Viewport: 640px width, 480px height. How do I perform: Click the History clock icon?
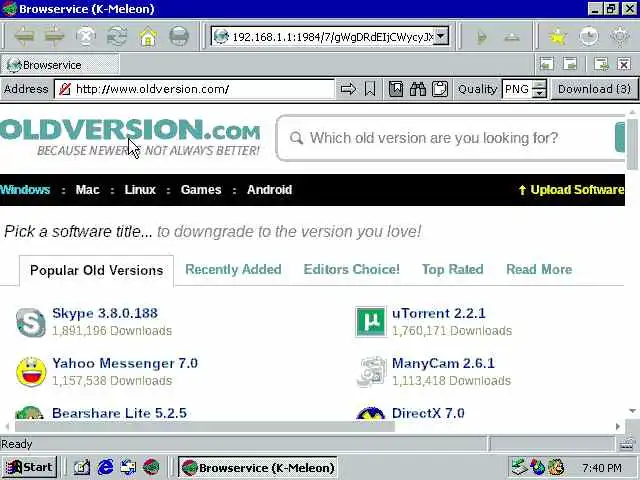pos(588,37)
